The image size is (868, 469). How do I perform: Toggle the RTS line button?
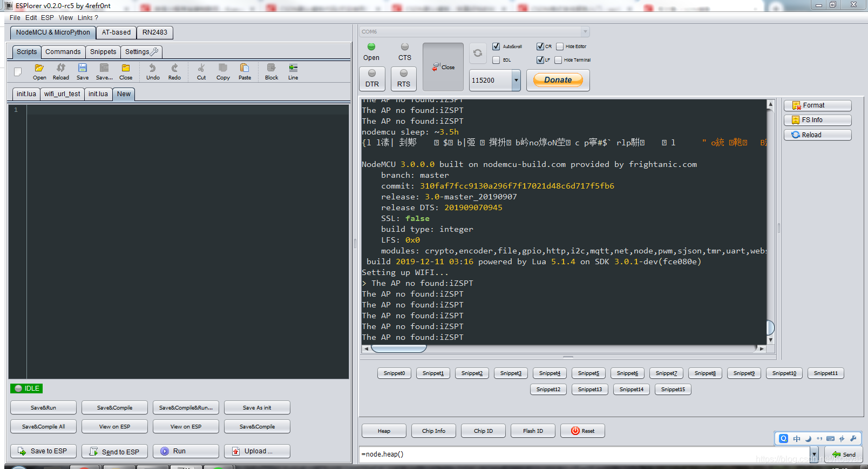[404, 78]
